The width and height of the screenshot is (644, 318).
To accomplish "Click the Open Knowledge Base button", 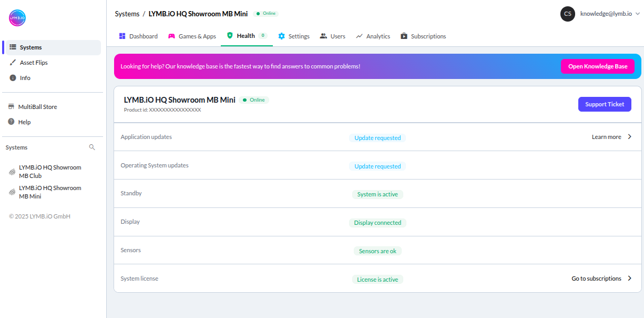I will pyautogui.click(x=598, y=66).
